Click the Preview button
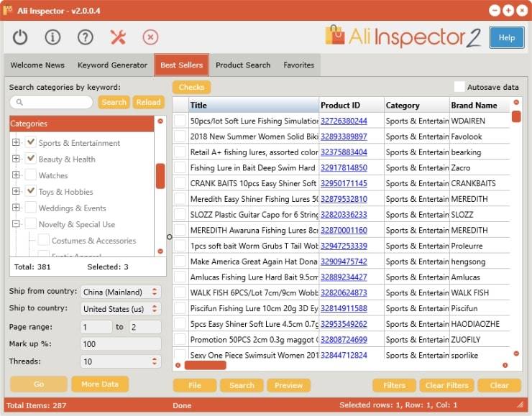 click(x=288, y=386)
